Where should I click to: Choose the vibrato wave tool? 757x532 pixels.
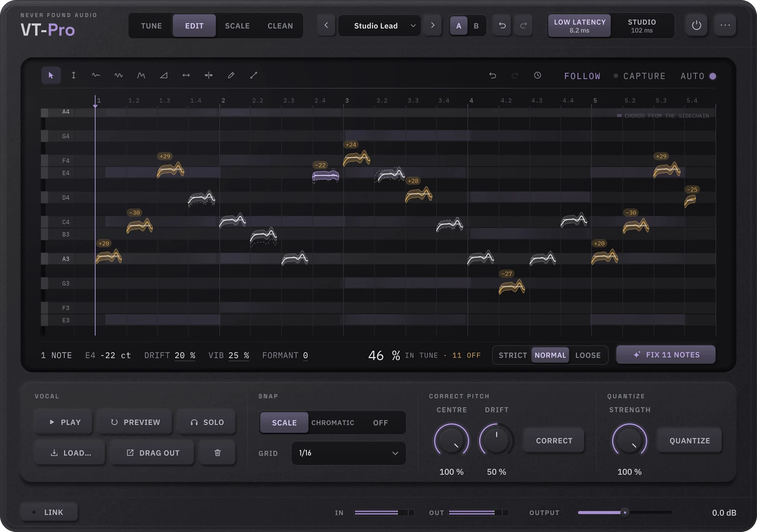coord(118,75)
